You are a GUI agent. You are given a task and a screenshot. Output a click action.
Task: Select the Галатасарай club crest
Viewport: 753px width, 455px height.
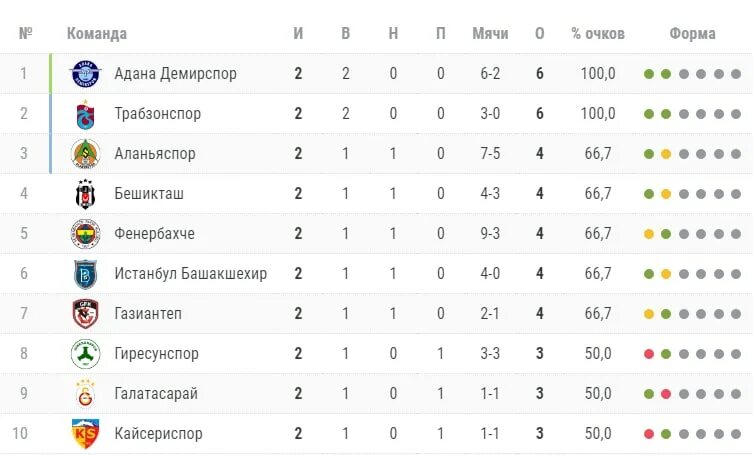point(85,394)
